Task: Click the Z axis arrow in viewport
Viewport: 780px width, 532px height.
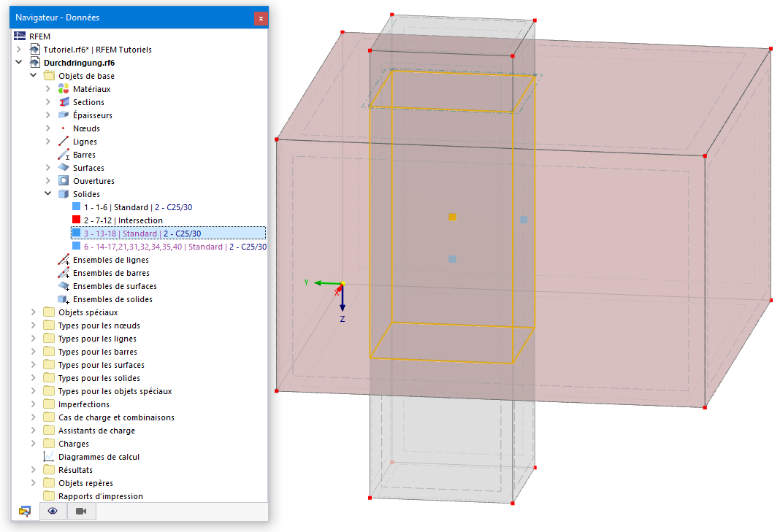Action: [x=343, y=300]
